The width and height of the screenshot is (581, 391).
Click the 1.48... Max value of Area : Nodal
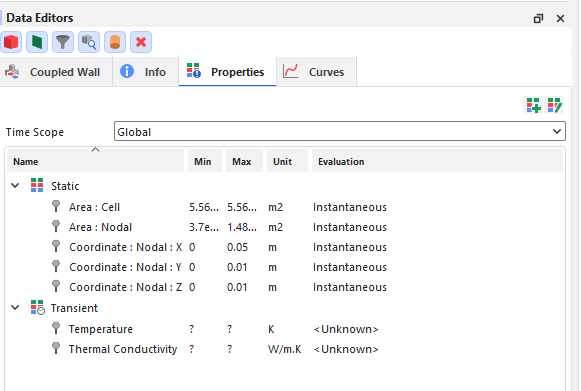coord(242,227)
